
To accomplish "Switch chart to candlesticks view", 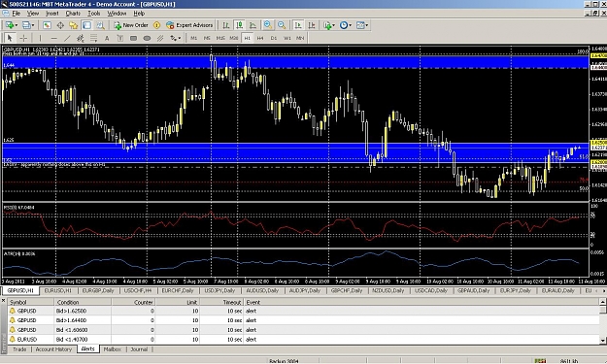I will (240, 25).
